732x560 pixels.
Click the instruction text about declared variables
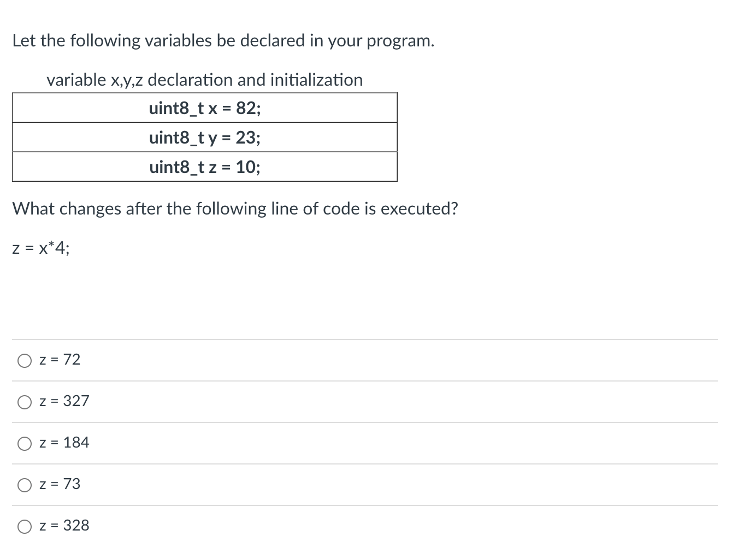tap(223, 40)
